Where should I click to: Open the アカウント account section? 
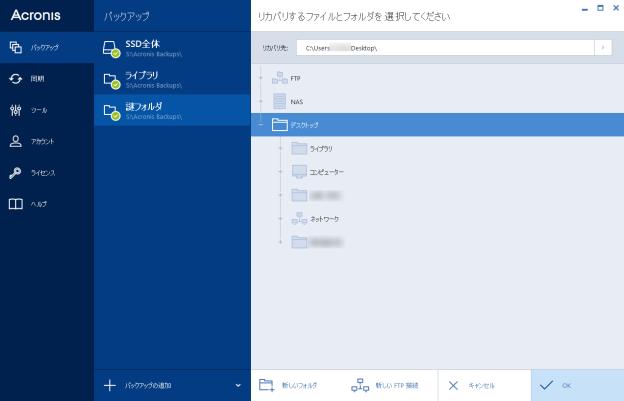coord(47,141)
